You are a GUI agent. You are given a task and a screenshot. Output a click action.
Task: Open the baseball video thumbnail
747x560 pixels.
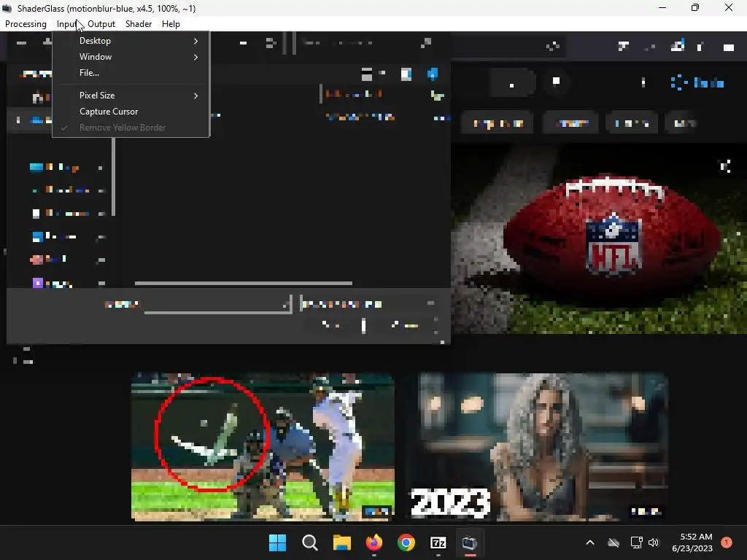(263, 447)
